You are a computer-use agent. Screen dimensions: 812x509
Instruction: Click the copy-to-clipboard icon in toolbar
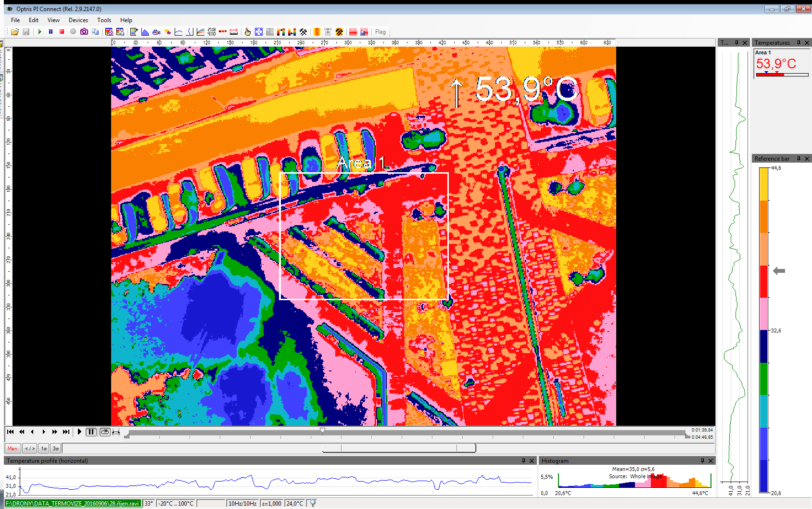pyautogui.click(x=95, y=32)
